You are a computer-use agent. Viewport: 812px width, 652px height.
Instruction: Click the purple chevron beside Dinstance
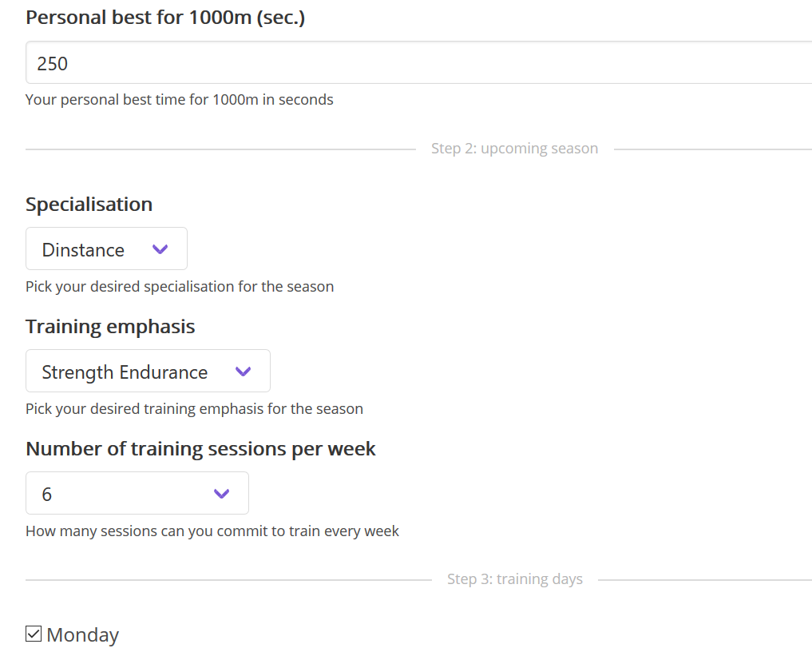click(x=160, y=249)
